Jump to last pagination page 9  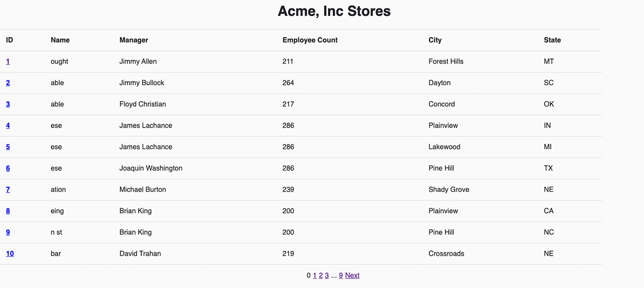point(341,276)
